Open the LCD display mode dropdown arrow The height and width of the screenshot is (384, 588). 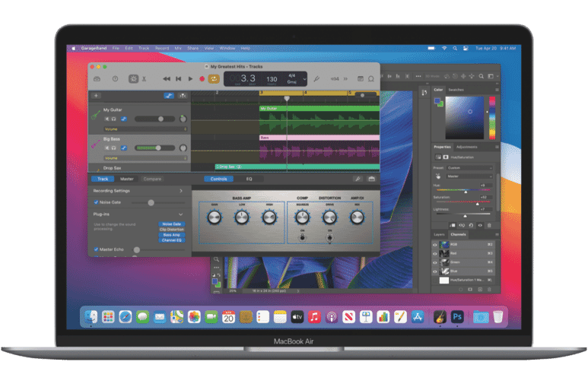click(304, 79)
